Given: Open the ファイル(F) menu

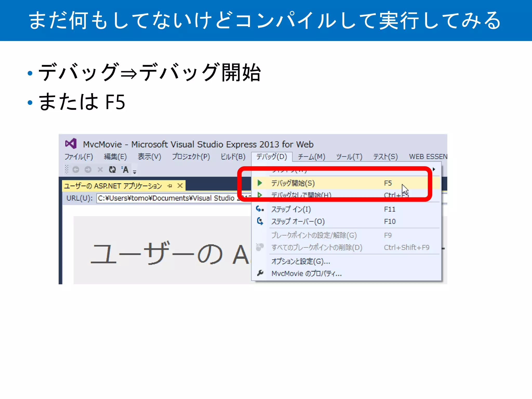Looking at the screenshot, I should click(79, 157).
